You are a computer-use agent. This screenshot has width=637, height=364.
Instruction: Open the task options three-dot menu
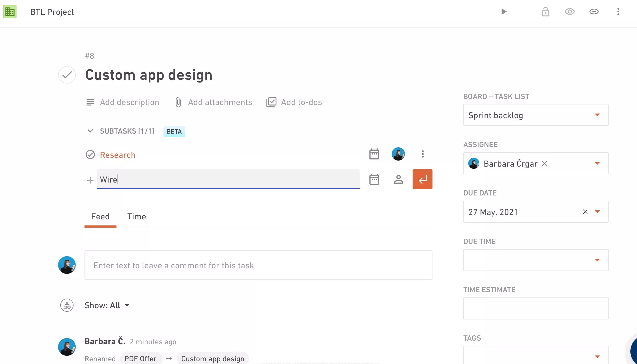click(x=618, y=12)
